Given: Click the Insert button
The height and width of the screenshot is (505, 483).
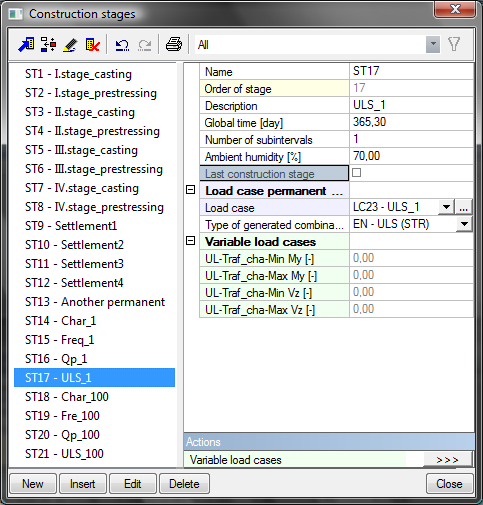Looking at the screenshot, I should (83, 484).
